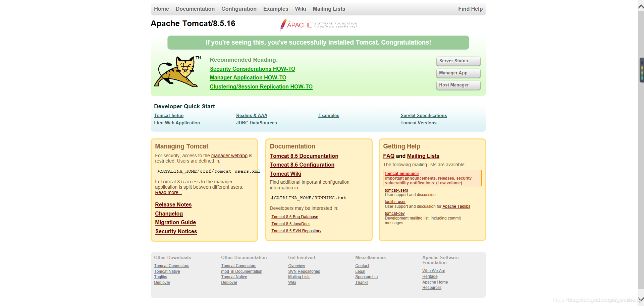Open Security Considerations HOW-TO link
This screenshot has height=306, width=644.
[x=253, y=69]
